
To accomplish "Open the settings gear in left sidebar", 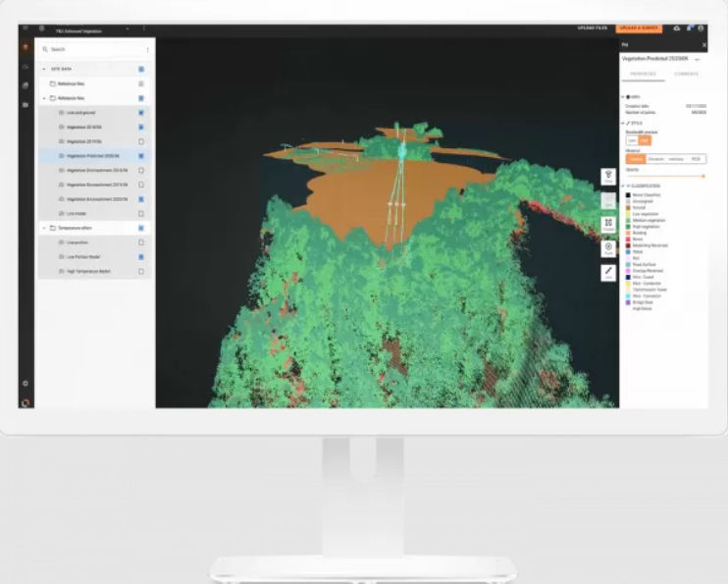I will click(x=26, y=383).
